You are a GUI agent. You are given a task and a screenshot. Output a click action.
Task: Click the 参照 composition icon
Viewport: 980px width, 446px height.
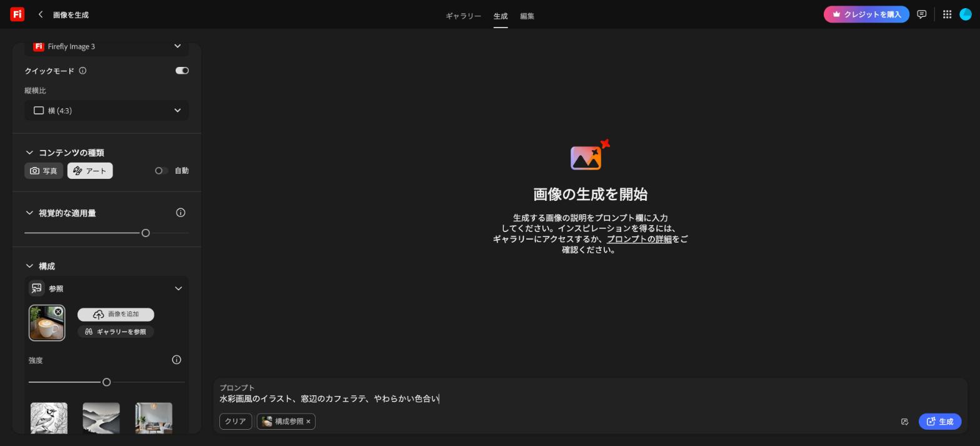pos(36,288)
